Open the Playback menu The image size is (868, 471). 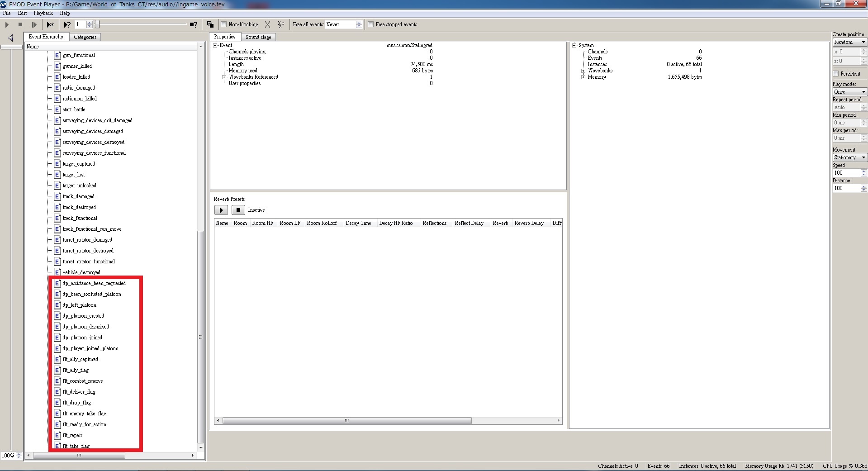43,13
